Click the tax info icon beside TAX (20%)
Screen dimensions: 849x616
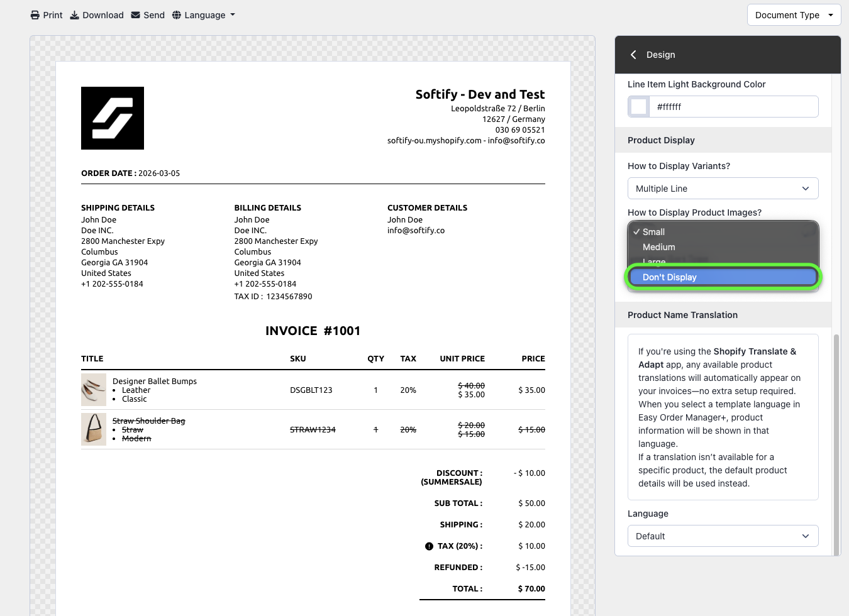pyautogui.click(x=429, y=546)
